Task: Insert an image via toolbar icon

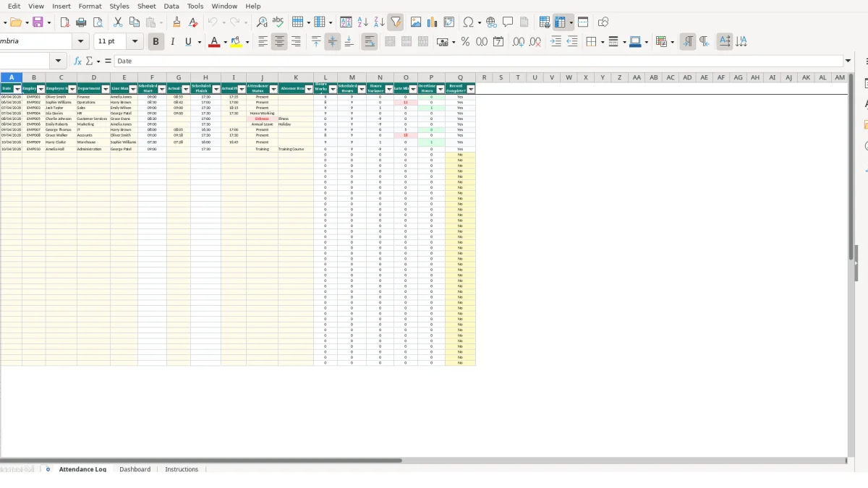Action: click(x=416, y=22)
